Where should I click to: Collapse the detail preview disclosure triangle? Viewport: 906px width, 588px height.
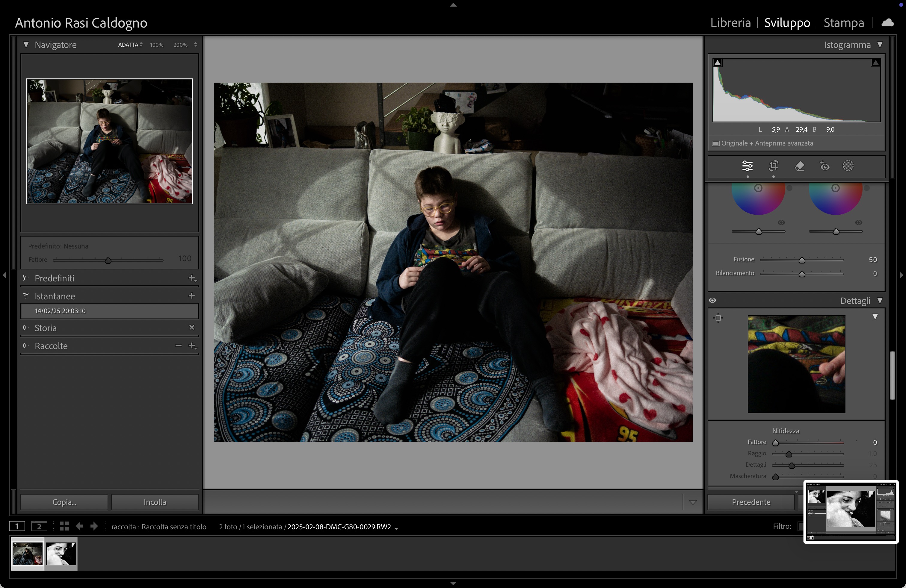pyautogui.click(x=875, y=316)
